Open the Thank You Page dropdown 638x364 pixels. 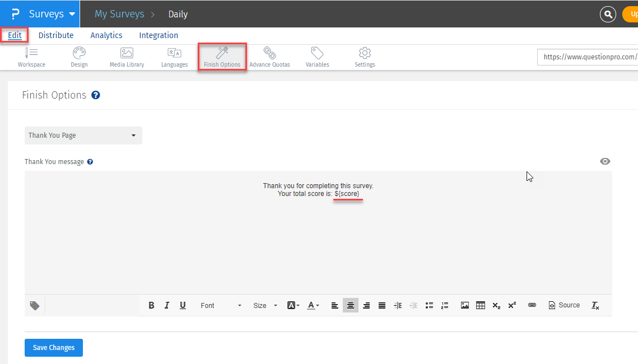tap(83, 136)
